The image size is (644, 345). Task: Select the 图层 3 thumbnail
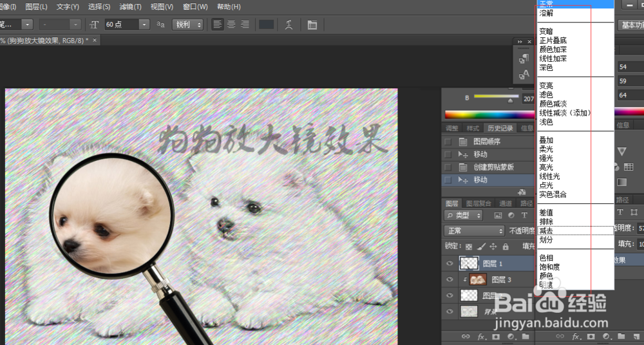point(478,280)
